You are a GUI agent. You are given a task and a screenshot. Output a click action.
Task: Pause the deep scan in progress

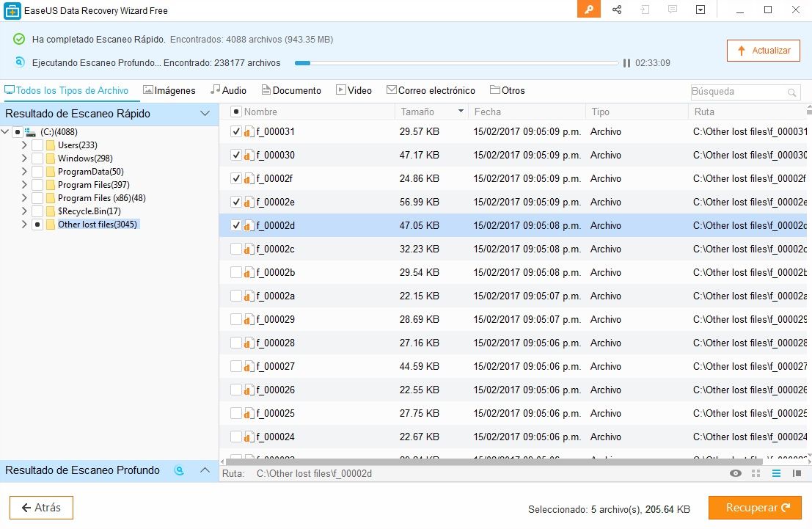626,63
